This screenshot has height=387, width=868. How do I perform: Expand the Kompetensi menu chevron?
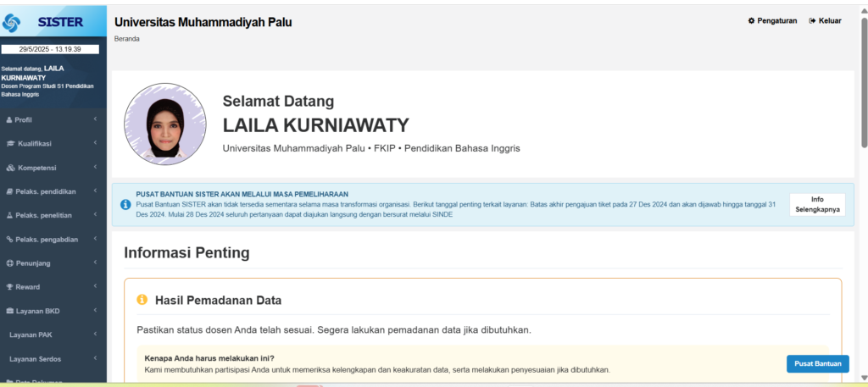coord(95,167)
